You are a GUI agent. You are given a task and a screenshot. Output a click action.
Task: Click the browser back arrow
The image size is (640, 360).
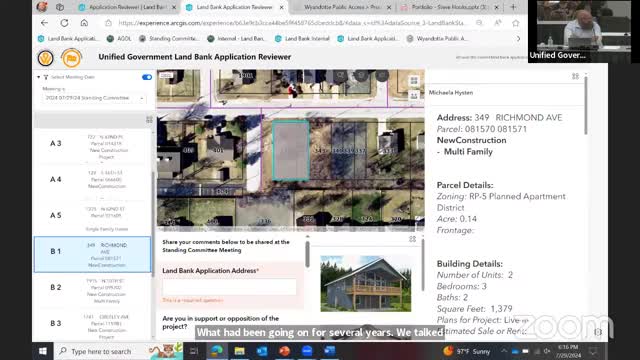[44, 23]
